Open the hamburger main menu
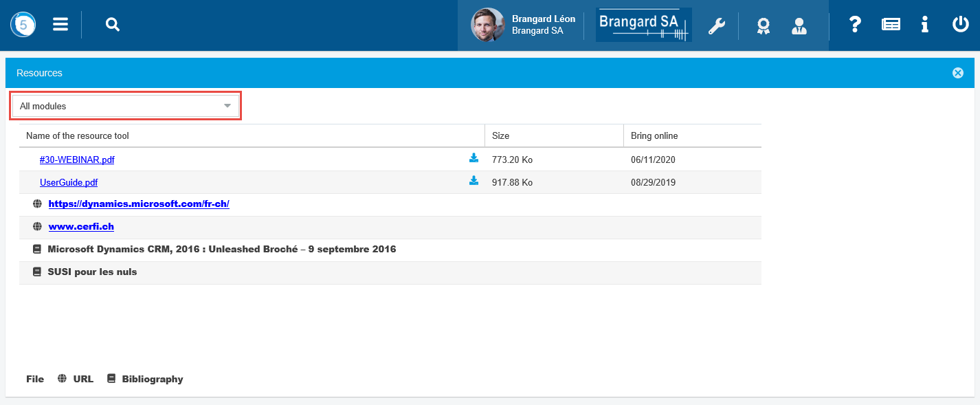Viewport: 980px width, 405px height. tap(60, 25)
